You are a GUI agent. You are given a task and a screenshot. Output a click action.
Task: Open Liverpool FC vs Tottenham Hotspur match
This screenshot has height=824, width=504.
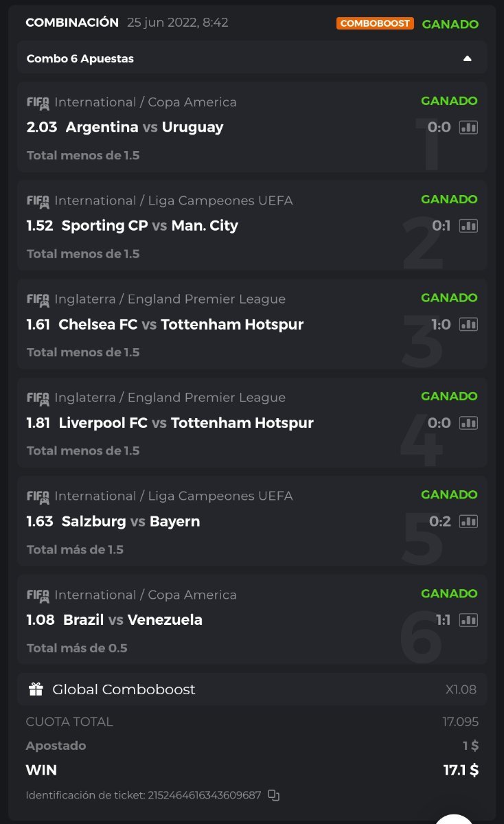pyautogui.click(x=186, y=423)
